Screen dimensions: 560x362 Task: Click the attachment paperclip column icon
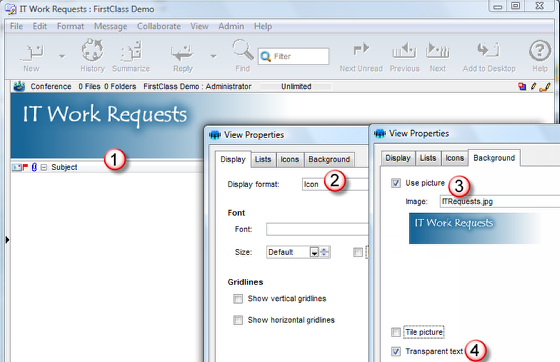pyautogui.click(x=34, y=167)
